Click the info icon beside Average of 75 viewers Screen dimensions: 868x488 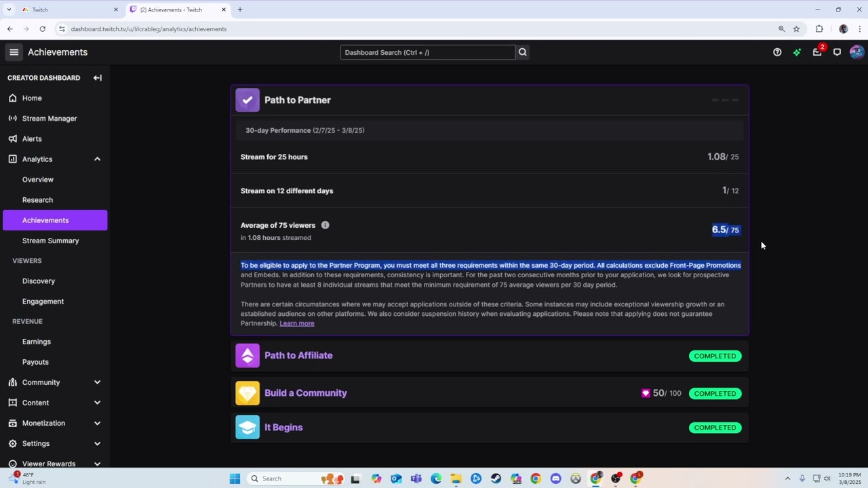coord(325,225)
